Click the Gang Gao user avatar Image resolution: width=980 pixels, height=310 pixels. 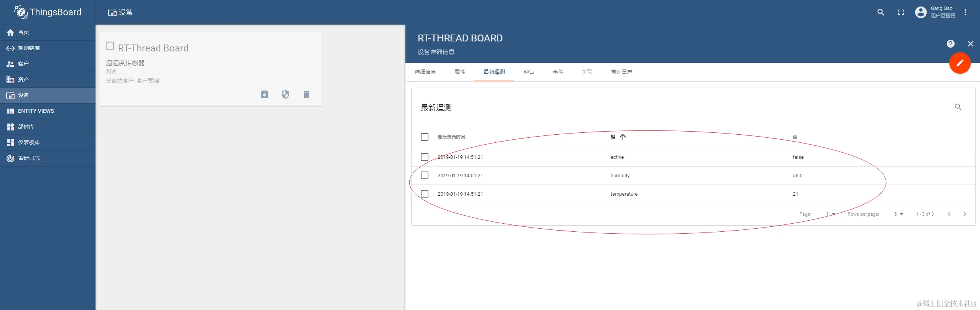[921, 12]
